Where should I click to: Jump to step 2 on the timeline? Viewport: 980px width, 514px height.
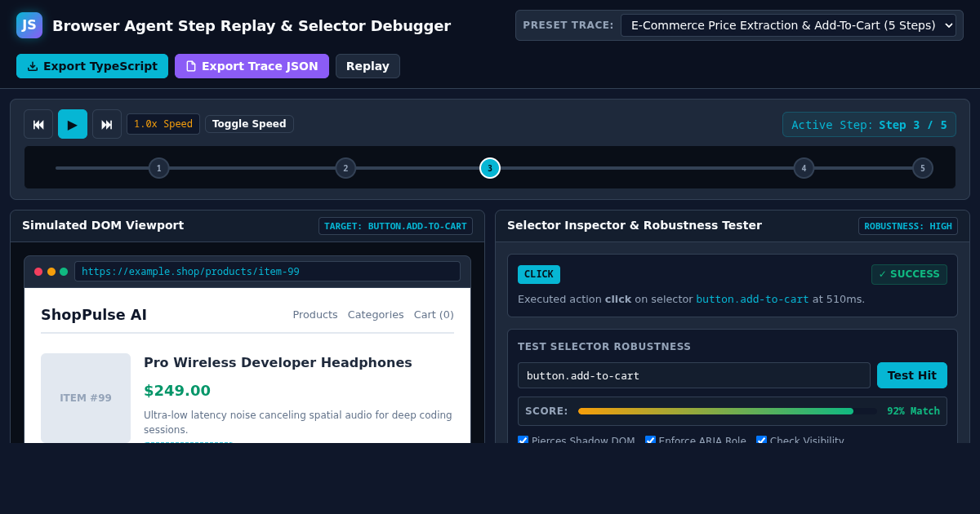tap(345, 168)
